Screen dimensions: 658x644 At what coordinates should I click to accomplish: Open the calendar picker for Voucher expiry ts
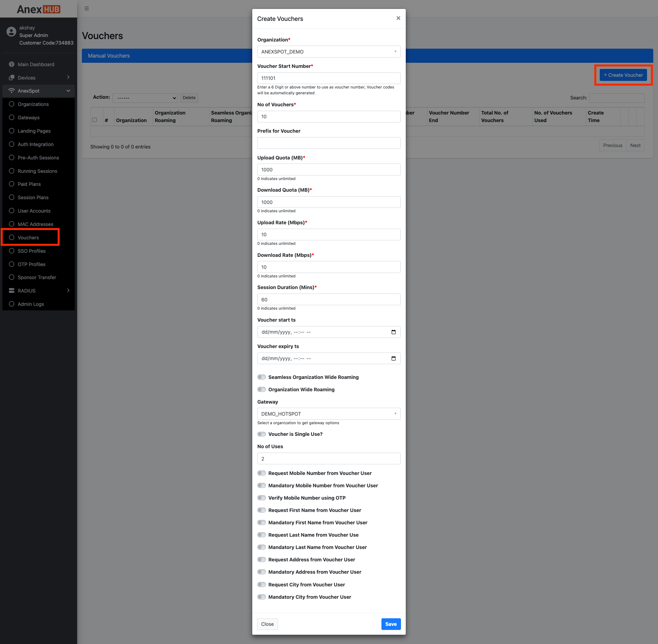coord(393,358)
